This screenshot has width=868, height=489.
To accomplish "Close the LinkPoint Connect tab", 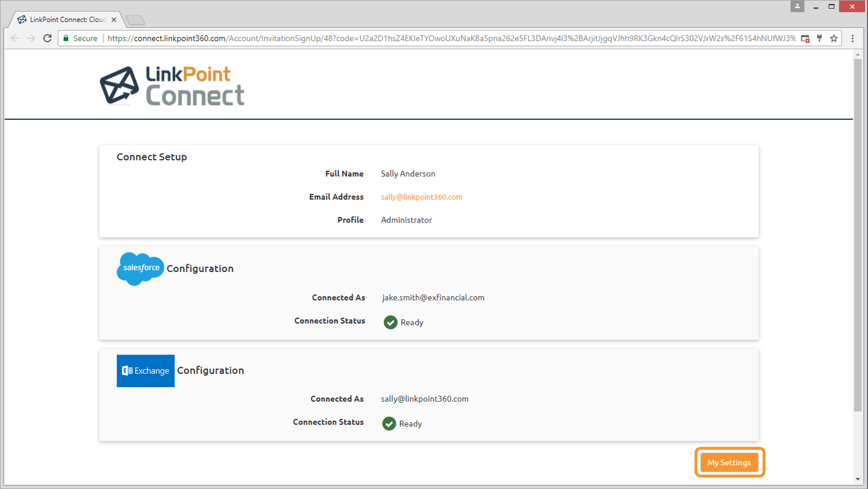I will (x=114, y=20).
